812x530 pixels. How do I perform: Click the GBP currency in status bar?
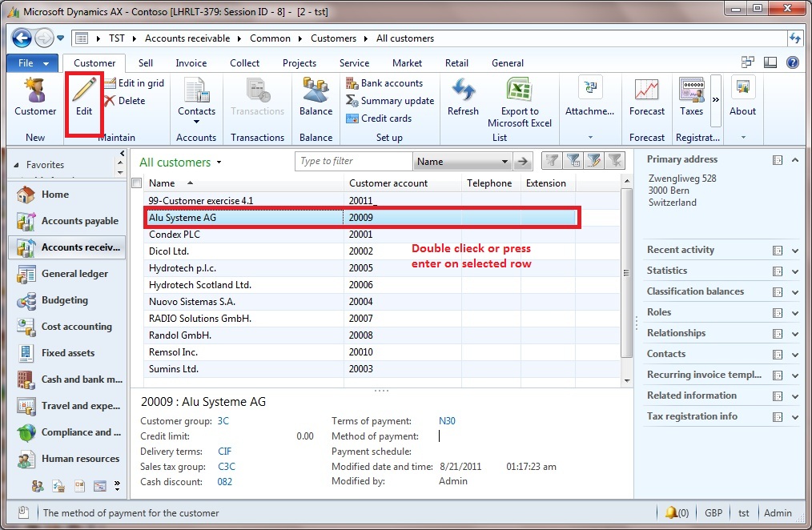714,513
